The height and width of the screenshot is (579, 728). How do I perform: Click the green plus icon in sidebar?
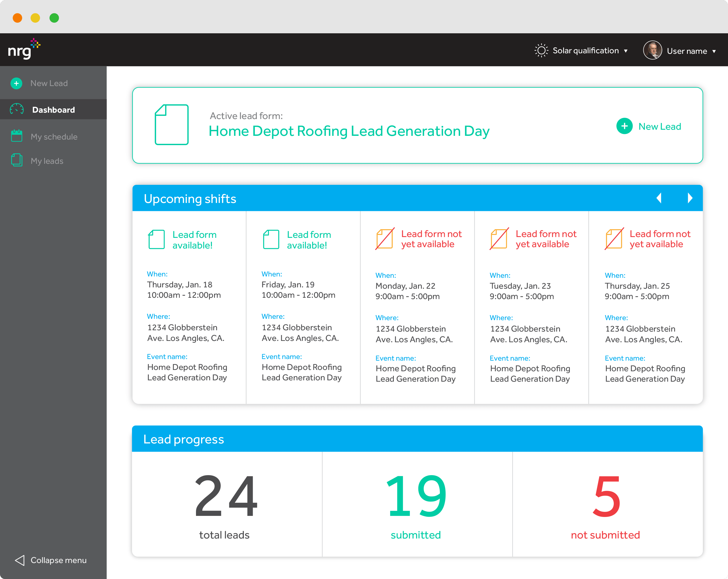click(17, 83)
